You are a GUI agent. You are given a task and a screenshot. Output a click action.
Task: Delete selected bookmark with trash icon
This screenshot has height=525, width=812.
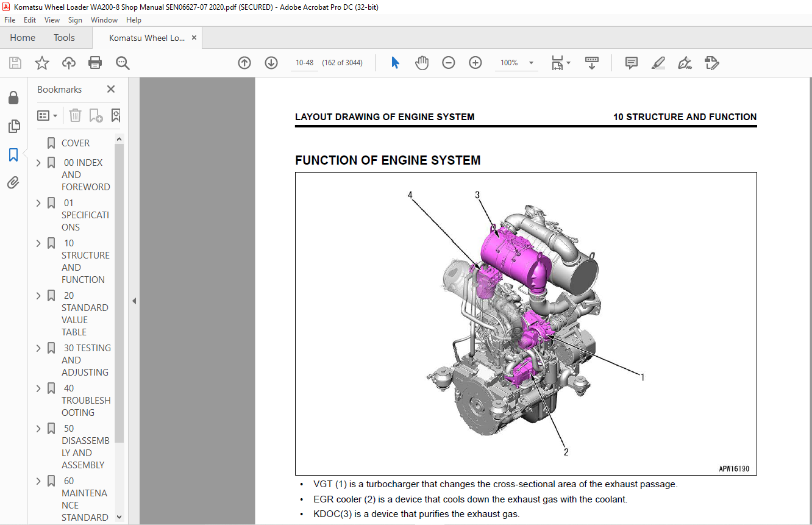[75, 115]
